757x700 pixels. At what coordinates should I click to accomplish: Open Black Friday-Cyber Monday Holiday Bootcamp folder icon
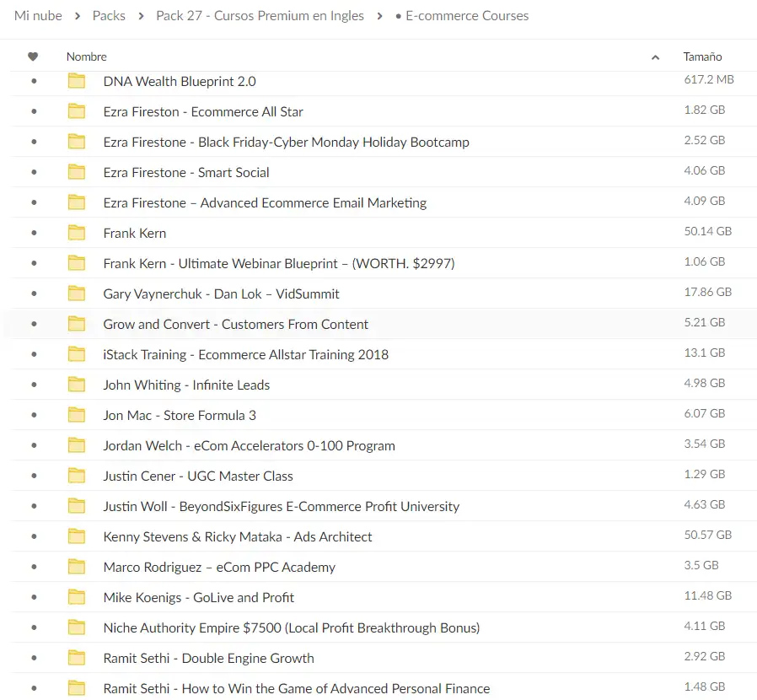(76, 142)
